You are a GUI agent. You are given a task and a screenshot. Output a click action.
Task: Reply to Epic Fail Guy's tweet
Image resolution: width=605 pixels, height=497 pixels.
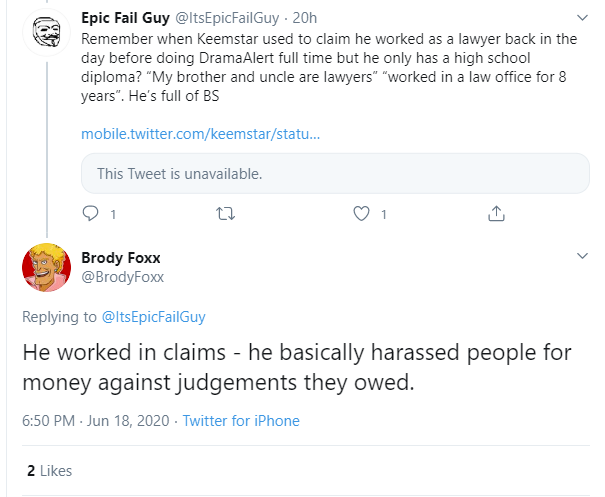[x=91, y=213]
